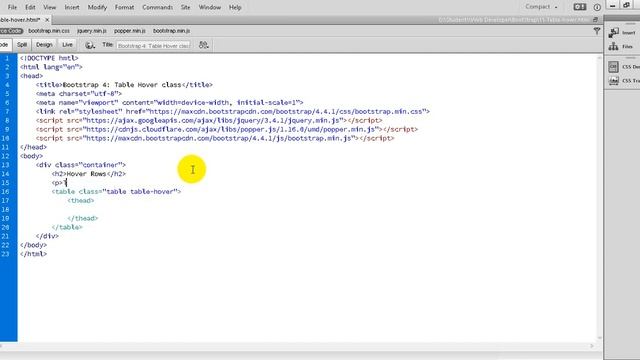Click the div class="container" line
Screen dimensions: 640x360
[x=81, y=165]
